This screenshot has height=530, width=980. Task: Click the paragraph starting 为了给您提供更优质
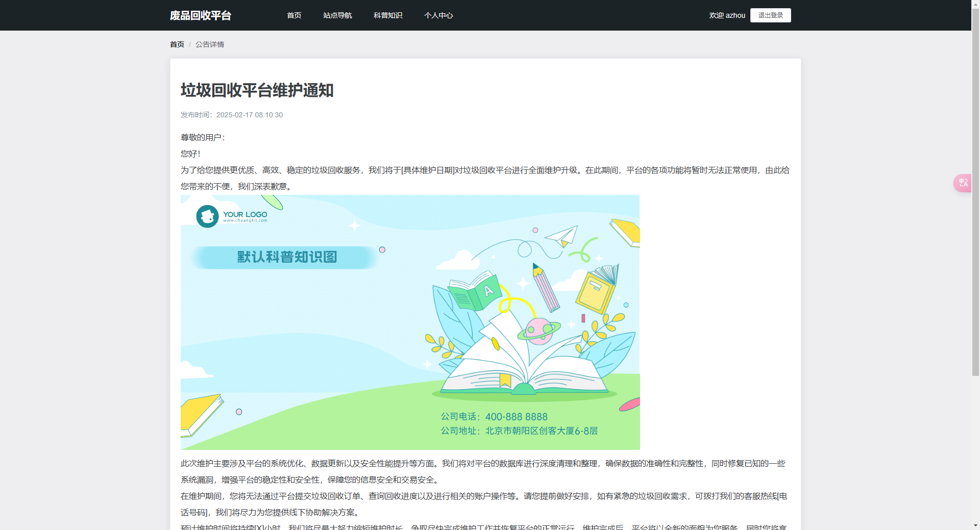(x=485, y=178)
